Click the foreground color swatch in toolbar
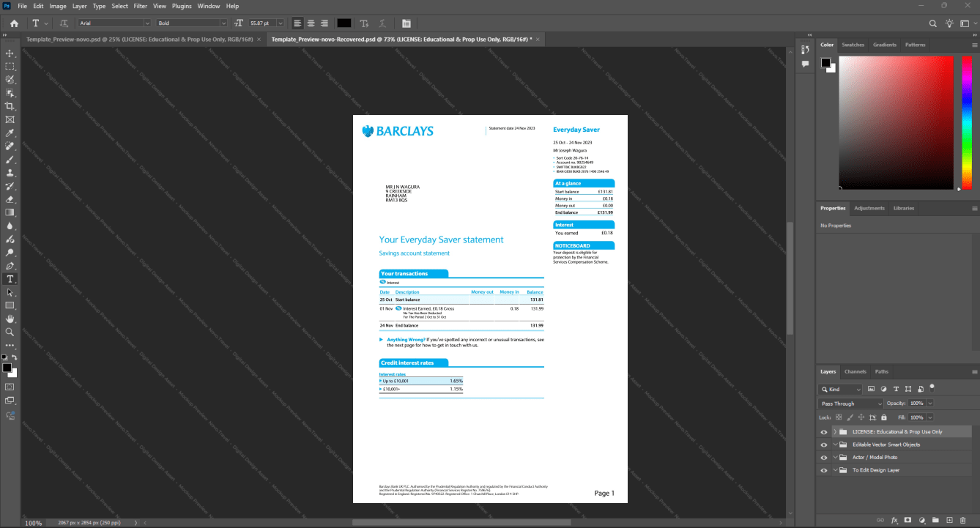Image resolution: width=980 pixels, height=528 pixels. point(7,367)
